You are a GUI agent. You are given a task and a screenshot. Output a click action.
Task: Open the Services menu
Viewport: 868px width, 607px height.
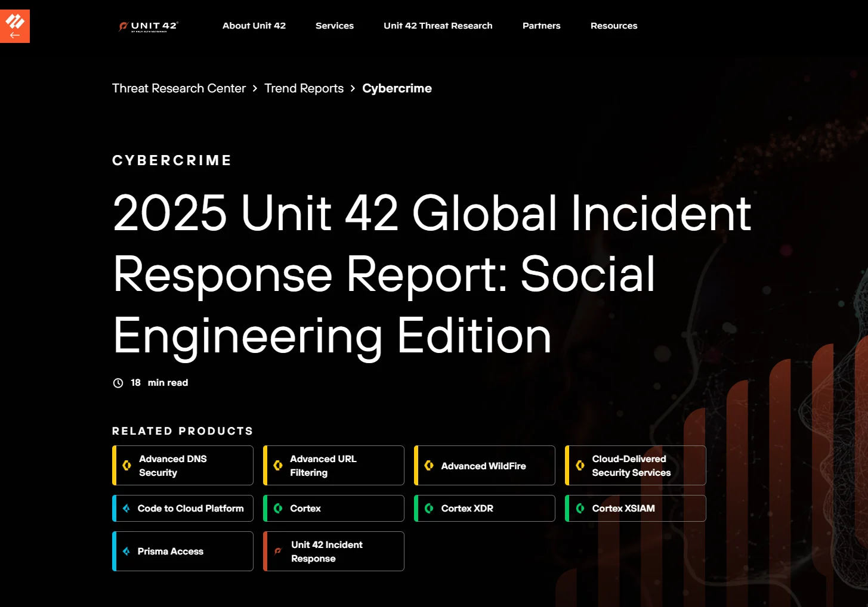click(x=335, y=26)
